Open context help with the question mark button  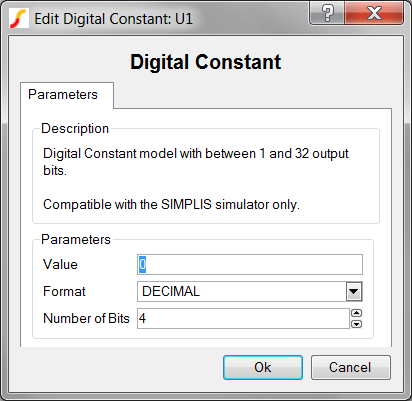327,13
